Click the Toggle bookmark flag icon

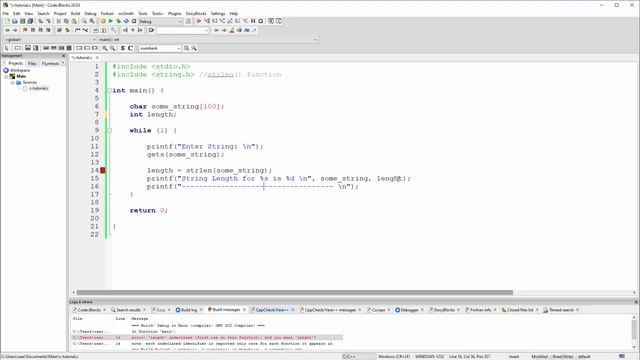click(x=25, y=30)
